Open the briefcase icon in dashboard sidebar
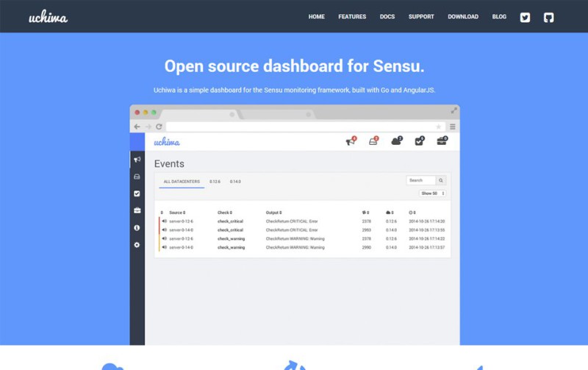The image size is (588, 370). 137,210
